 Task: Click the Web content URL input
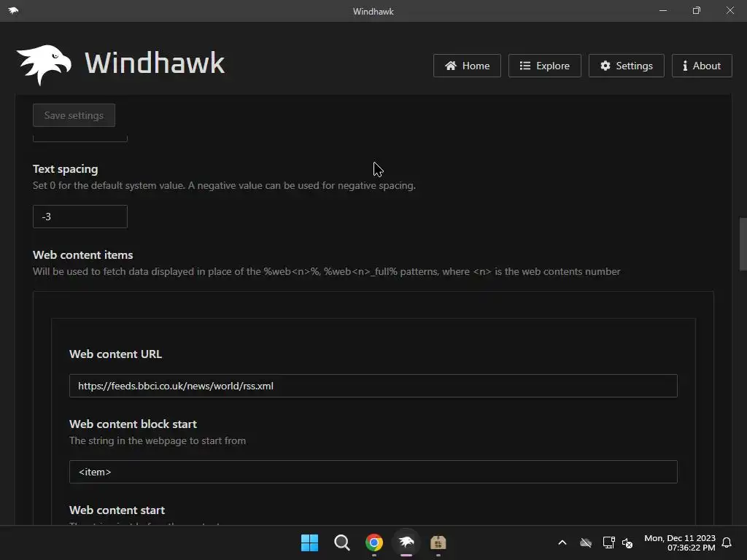tap(373, 386)
